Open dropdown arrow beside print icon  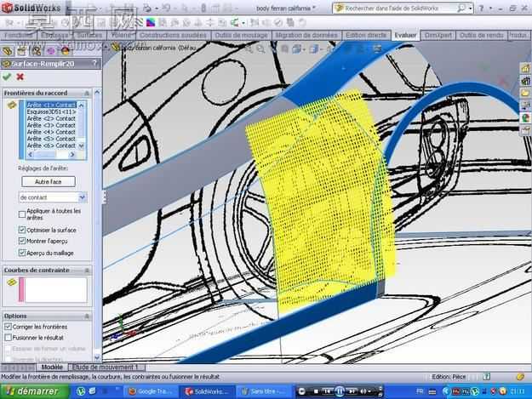coord(156,9)
